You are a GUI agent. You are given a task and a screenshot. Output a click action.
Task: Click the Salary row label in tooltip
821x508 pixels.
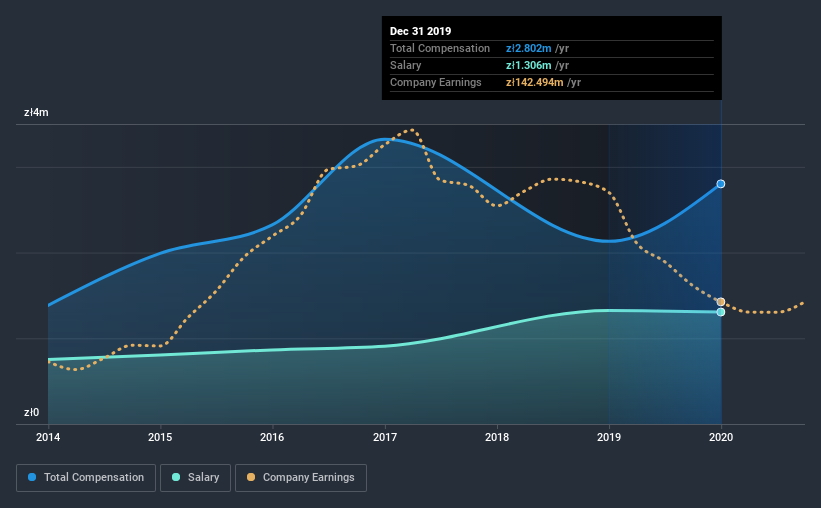405,65
